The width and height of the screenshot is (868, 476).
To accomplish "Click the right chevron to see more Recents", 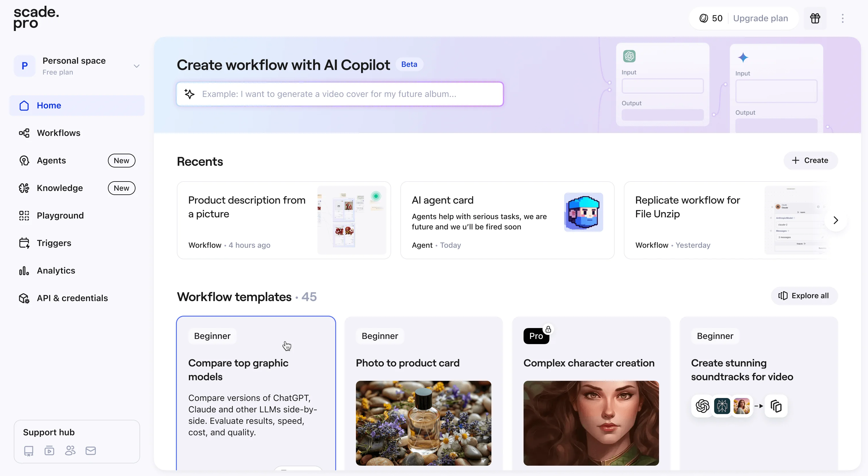I will click(836, 220).
